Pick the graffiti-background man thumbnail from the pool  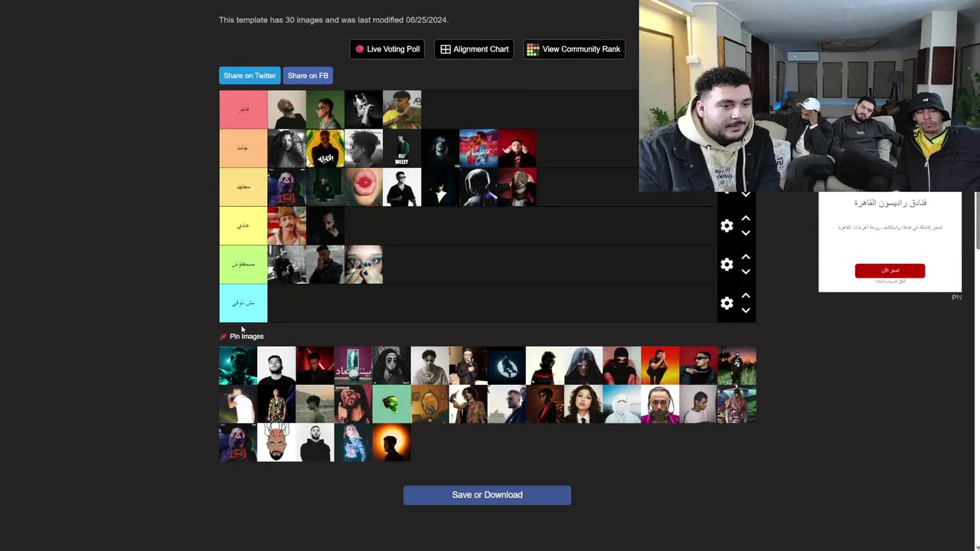pos(737,404)
